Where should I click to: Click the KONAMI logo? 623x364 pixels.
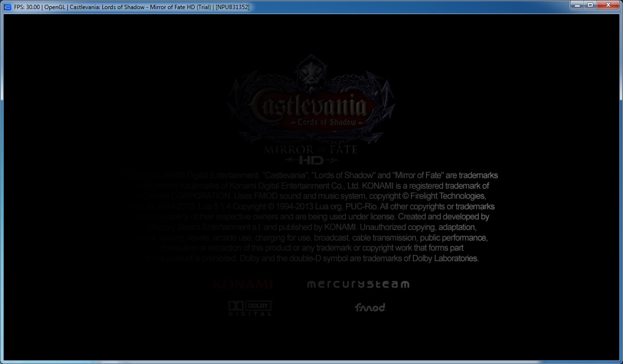tap(243, 284)
